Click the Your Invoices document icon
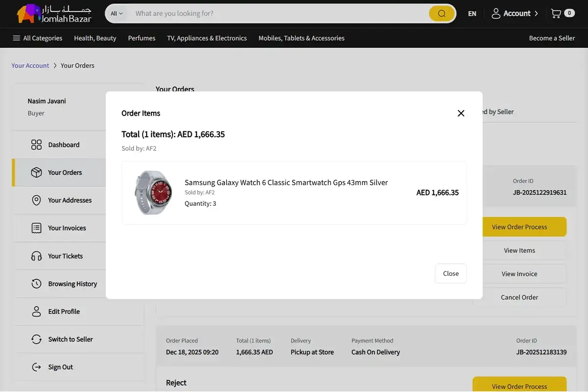Viewport: 588px width, 392px height. [x=37, y=228]
